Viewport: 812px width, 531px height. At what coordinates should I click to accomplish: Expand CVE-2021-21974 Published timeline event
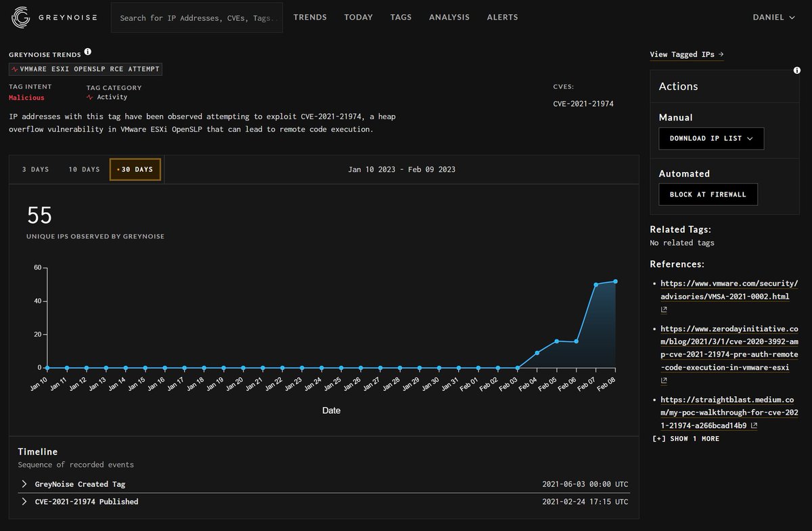click(324, 502)
